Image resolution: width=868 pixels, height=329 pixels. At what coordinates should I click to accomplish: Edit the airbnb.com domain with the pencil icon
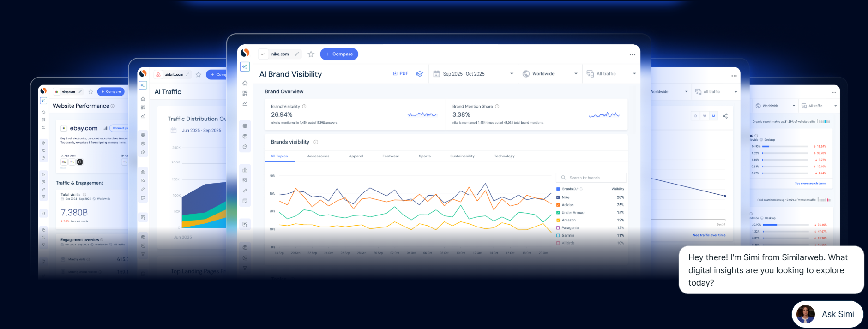point(188,74)
